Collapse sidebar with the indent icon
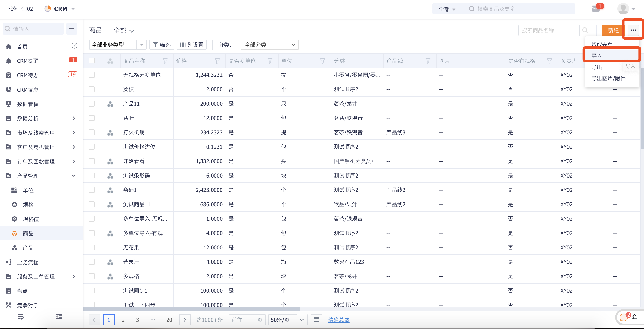 (59, 316)
